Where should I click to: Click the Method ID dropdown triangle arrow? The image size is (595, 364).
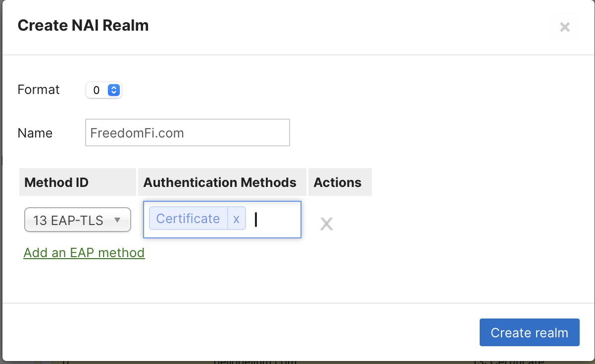(117, 220)
